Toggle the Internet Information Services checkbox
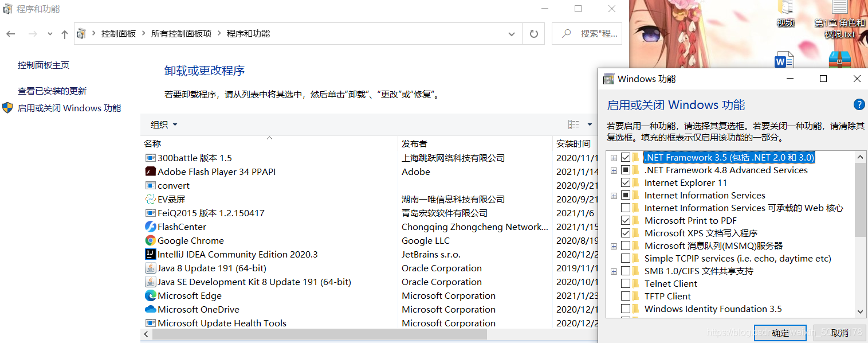 (x=626, y=195)
